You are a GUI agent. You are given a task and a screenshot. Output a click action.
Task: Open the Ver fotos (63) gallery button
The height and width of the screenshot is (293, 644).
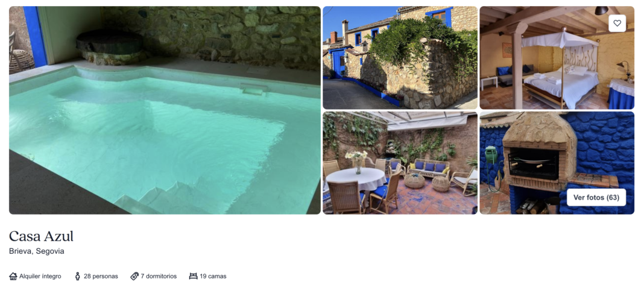596,197
